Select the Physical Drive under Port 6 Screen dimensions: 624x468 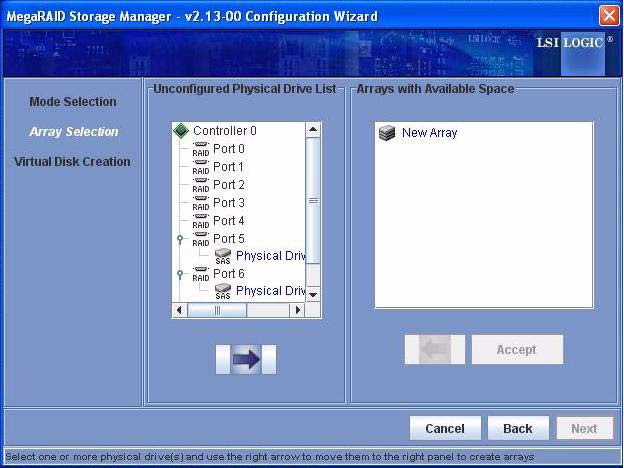click(x=271, y=291)
